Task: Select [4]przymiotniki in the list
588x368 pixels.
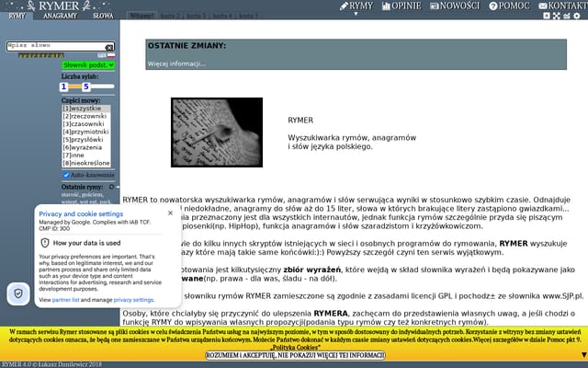Action: [86, 132]
